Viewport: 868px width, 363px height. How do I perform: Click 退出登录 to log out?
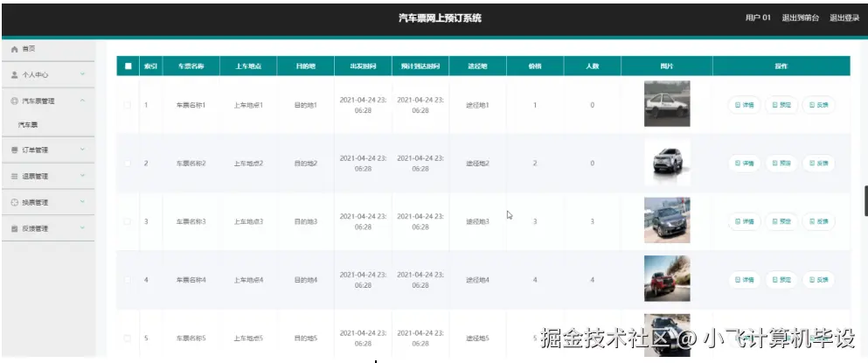(844, 17)
